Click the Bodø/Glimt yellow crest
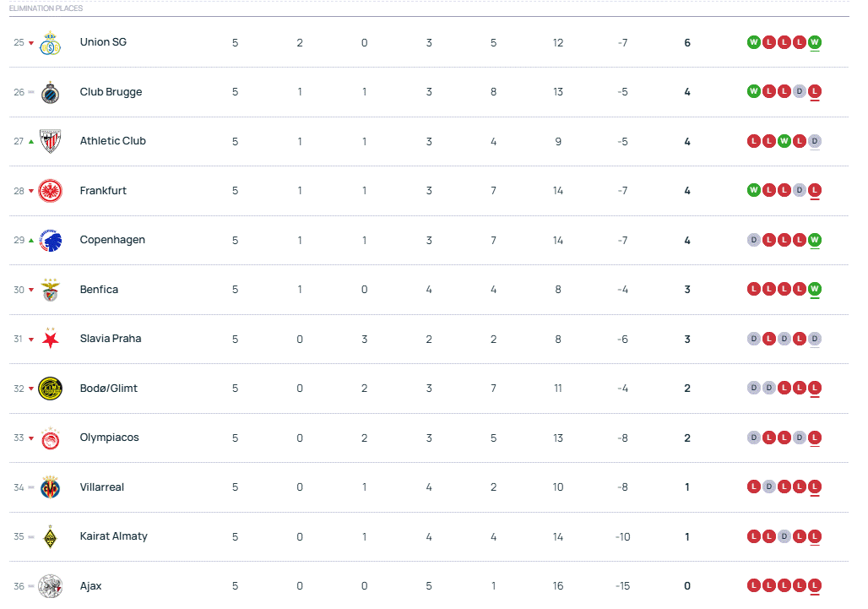 click(51, 389)
